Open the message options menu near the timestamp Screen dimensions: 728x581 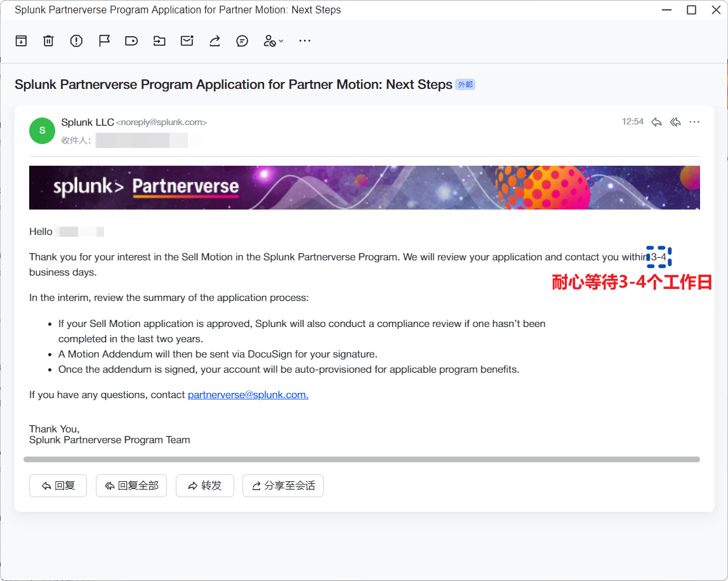(694, 121)
